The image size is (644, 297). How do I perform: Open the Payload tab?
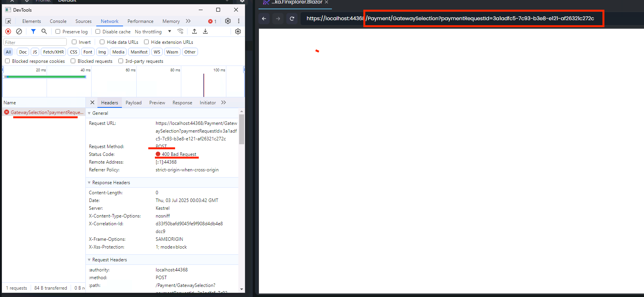(134, 103)
